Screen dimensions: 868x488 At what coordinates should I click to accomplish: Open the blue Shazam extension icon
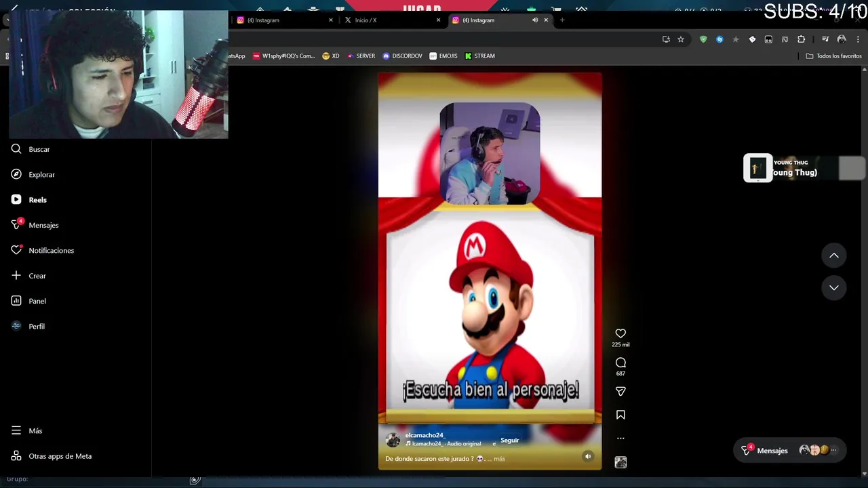719,39
